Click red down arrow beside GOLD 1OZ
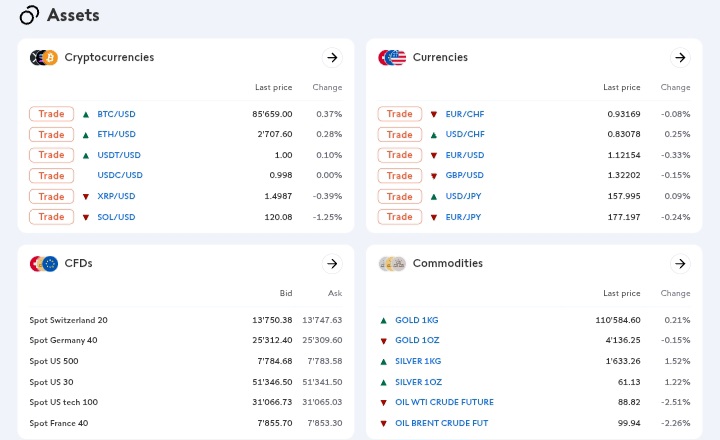Screen dimensions: 720x440 tap(383, 341)
